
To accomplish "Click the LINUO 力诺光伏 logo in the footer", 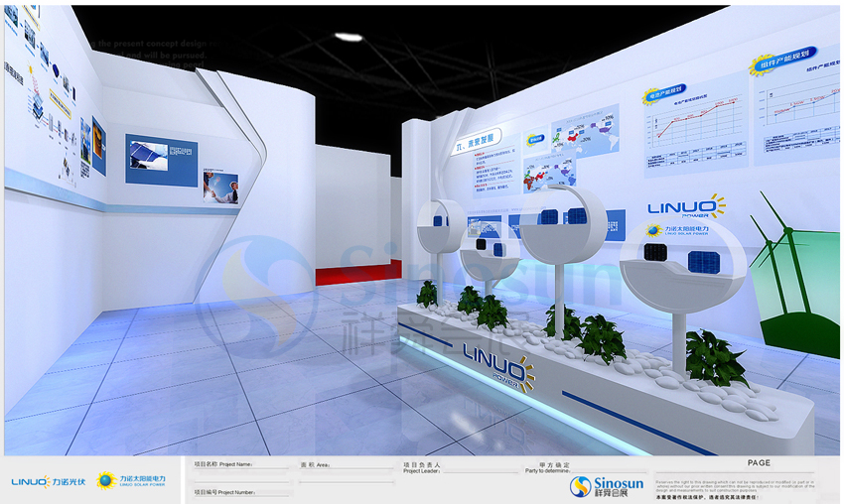I will click(x=49, y=481).
